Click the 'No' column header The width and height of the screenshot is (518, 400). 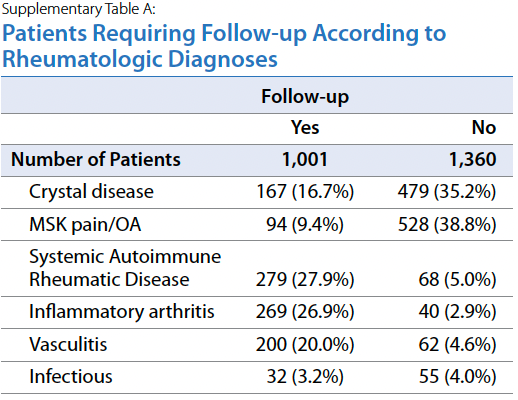coord(484,127)
